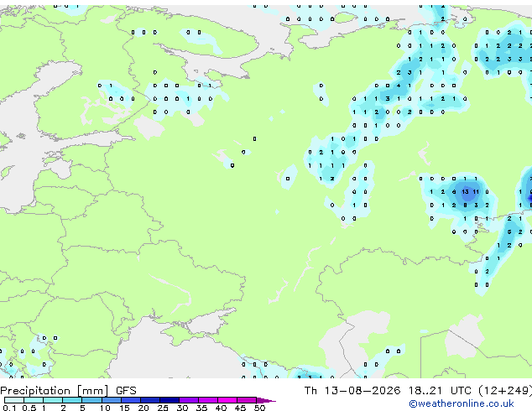Screen dimensions: 532x411
Task: Click the '13' precipitation value on the map
Action: point(465,192)
